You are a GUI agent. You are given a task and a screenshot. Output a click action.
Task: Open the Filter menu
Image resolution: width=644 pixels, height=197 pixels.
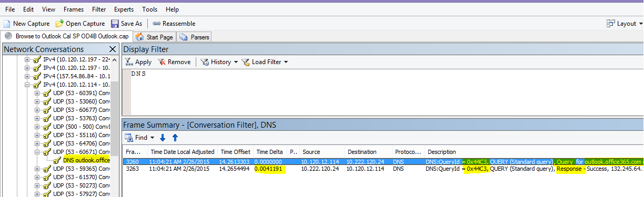pyautogui.click(x=99, y=9)
